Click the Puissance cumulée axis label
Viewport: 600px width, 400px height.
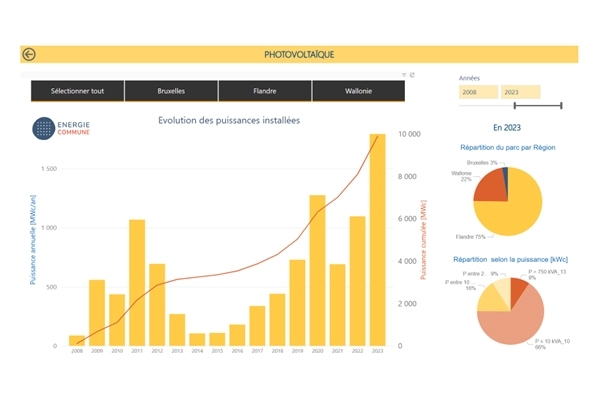point(423,240)
